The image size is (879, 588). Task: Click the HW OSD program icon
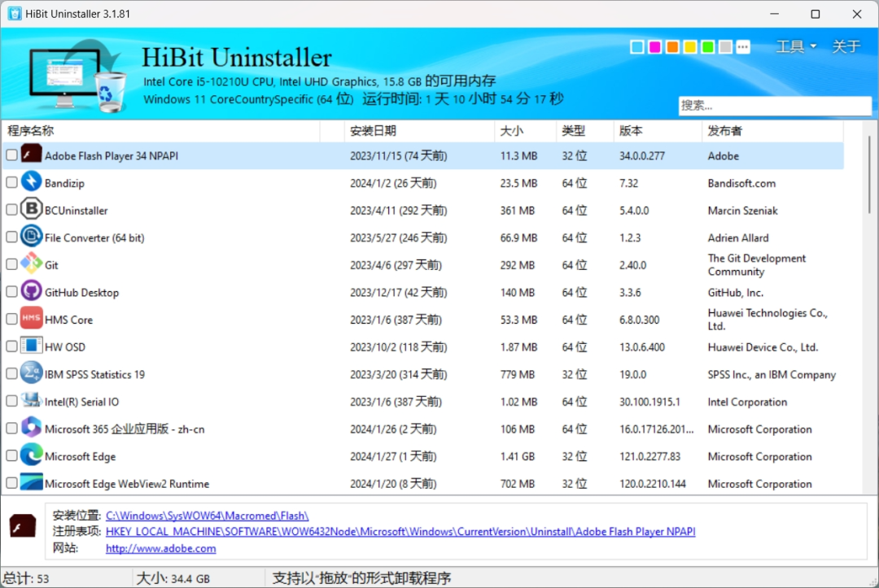(32, 346)
